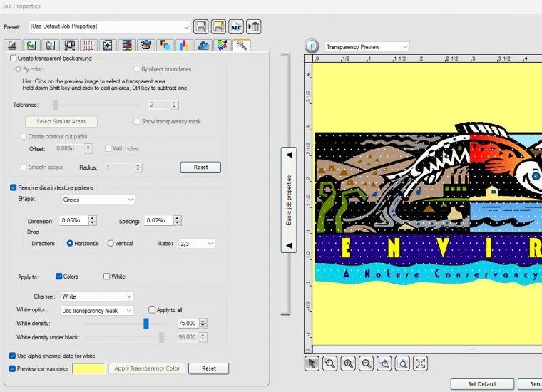Click the White density value field 75.000

pos(188,324)
